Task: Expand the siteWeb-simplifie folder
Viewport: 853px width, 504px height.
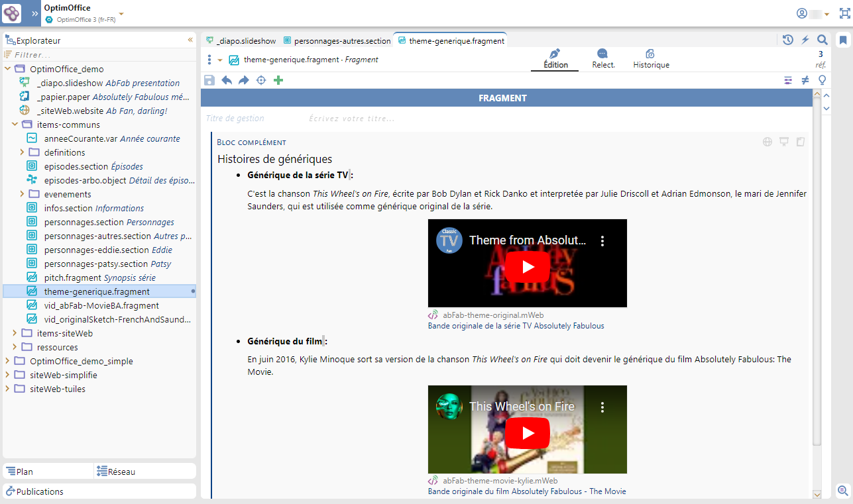Action: [x=8, y=375]
